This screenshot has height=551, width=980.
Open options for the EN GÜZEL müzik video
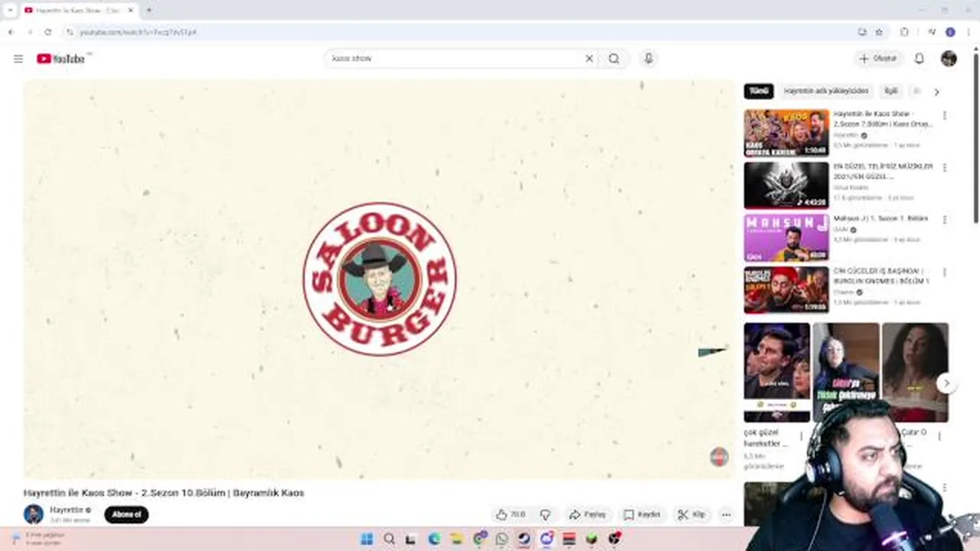[x=944, y=168]
